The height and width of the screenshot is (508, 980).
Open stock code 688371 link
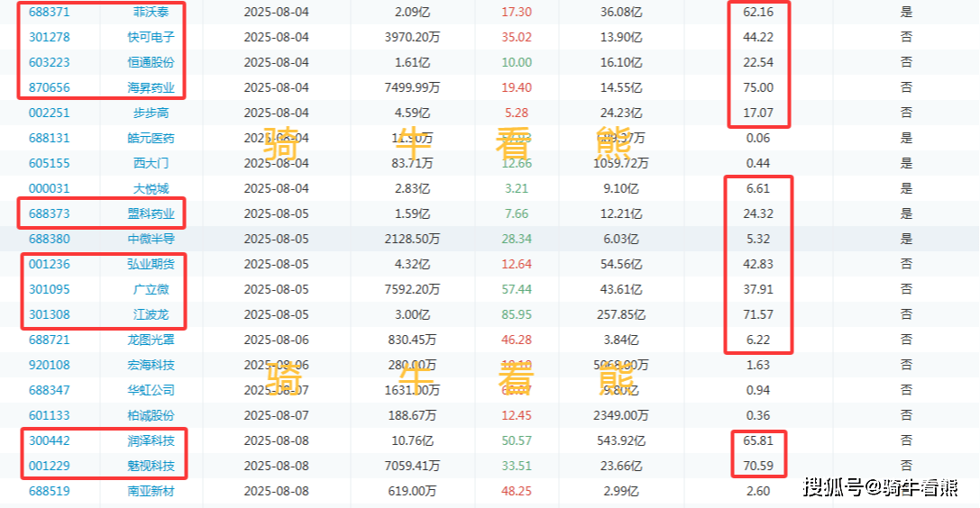50,13
